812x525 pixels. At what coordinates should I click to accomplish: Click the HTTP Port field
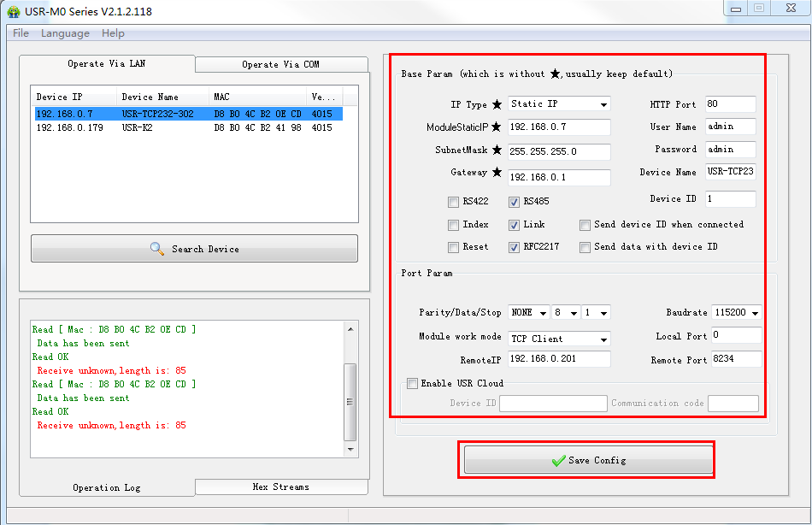(x=730, y=104)
